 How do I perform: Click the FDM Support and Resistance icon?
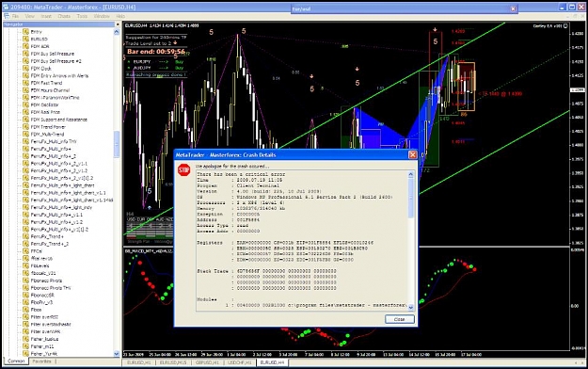(25, 120)
